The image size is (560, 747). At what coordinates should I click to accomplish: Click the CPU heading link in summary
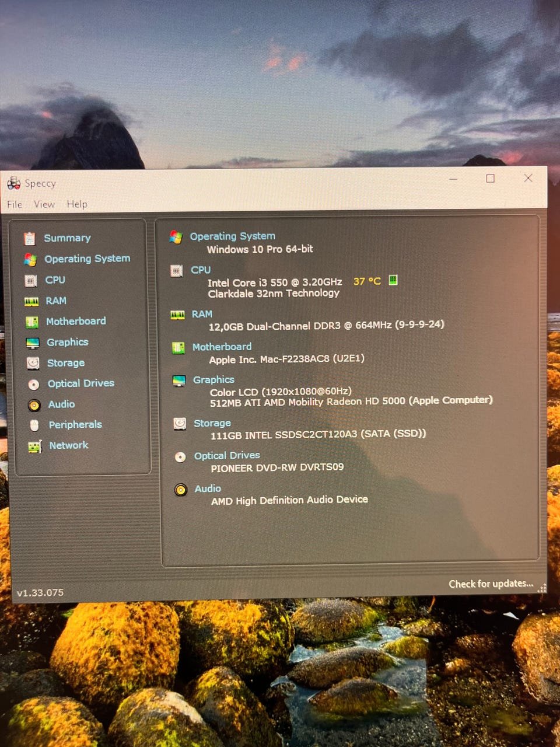coord(201,270)
